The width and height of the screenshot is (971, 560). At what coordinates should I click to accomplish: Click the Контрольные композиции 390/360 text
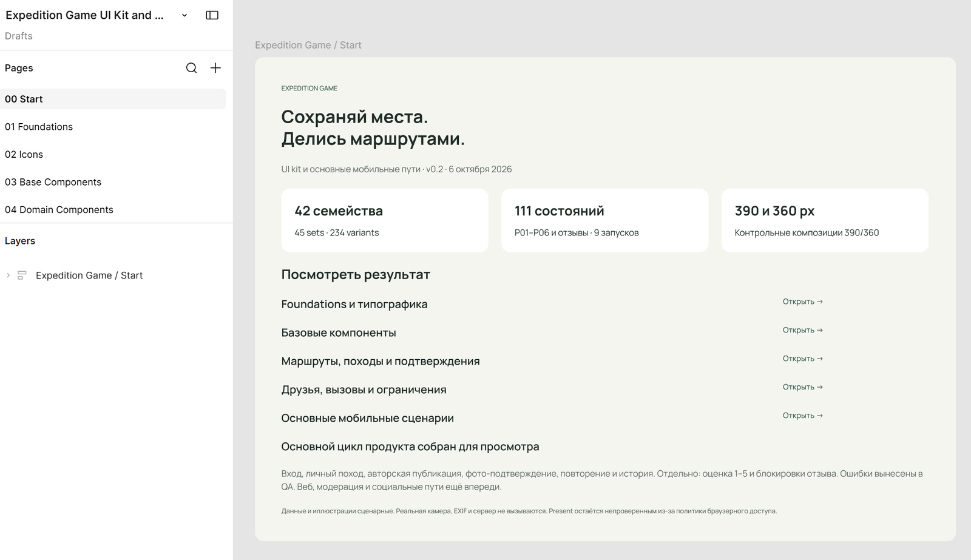click(x=807, y=232)
